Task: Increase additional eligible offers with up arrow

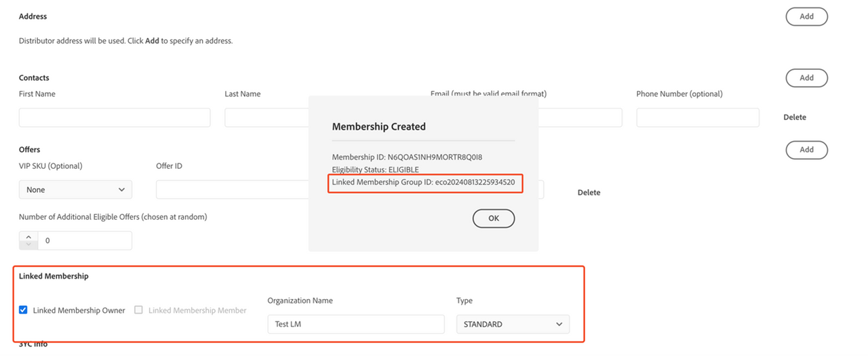Action: pos(28,237)
